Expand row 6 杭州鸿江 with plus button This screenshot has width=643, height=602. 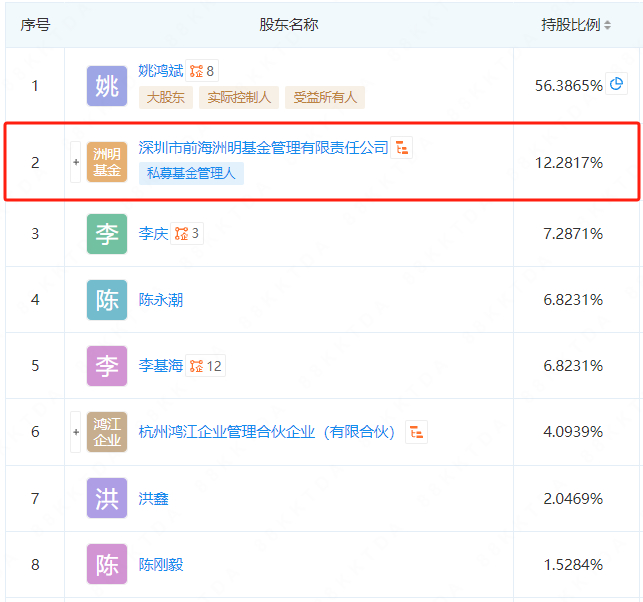tap(76, 432)
